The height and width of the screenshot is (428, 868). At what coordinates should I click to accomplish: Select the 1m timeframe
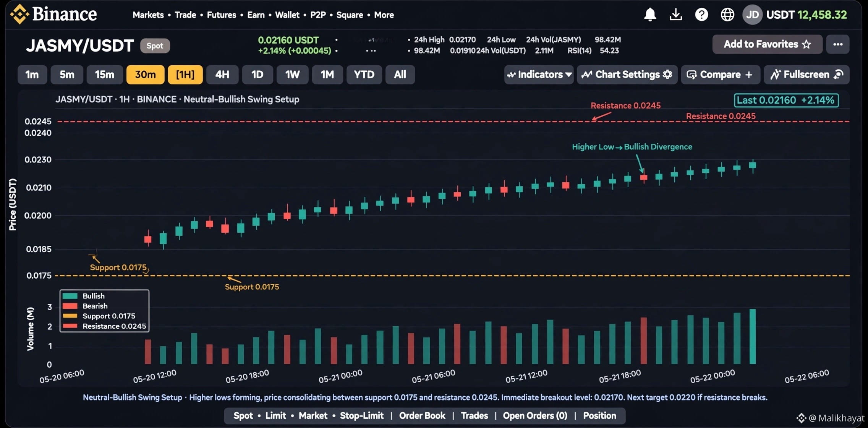tap(32, 75)
